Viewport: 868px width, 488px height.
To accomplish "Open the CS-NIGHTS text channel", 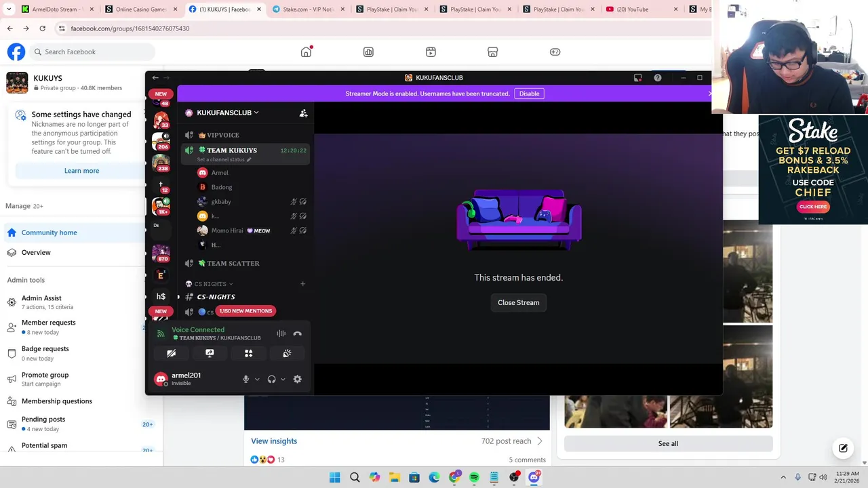I will click(x=216, y=297).
